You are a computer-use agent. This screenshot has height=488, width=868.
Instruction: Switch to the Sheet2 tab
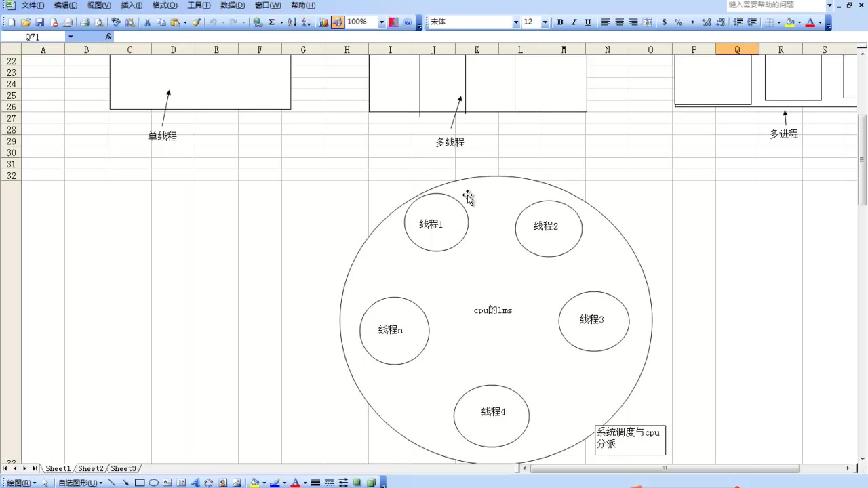[91, 468]
